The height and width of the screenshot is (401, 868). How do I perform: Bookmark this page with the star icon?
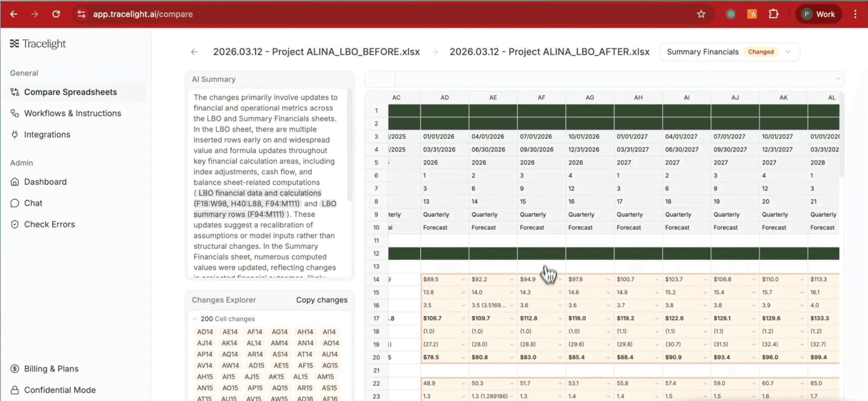pos(701,14)
